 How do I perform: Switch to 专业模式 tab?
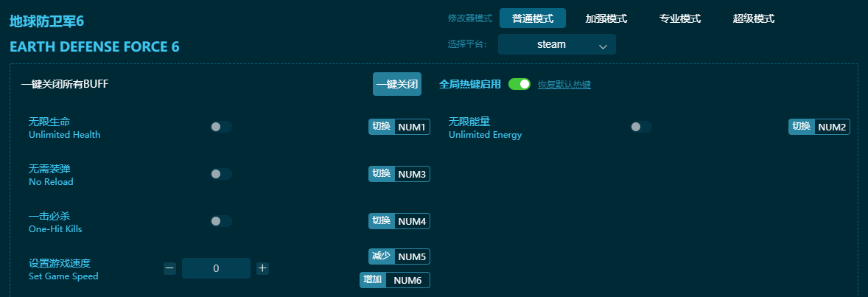[x=680, y=18]
